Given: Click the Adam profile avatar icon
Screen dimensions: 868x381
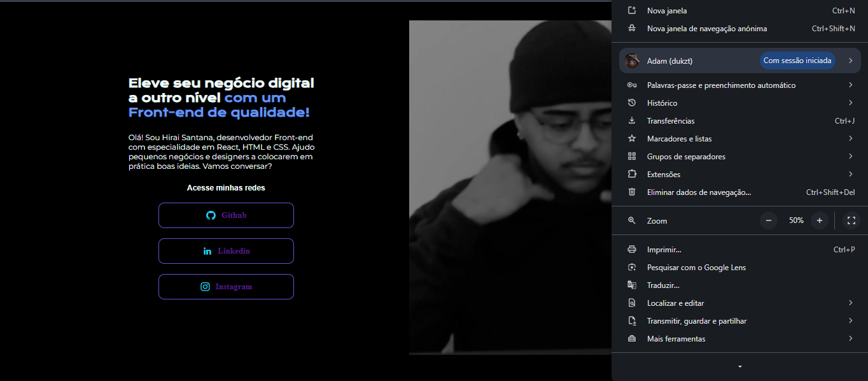Looking at the screenshot, I should pyautogui.click(x=632, y=61).
